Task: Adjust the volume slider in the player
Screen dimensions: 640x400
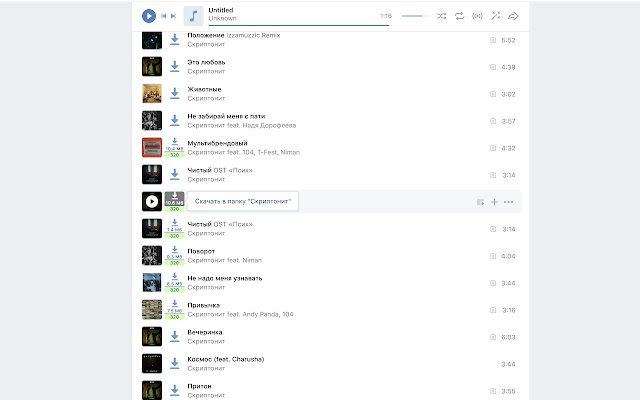Action: (x=414, y=16)
